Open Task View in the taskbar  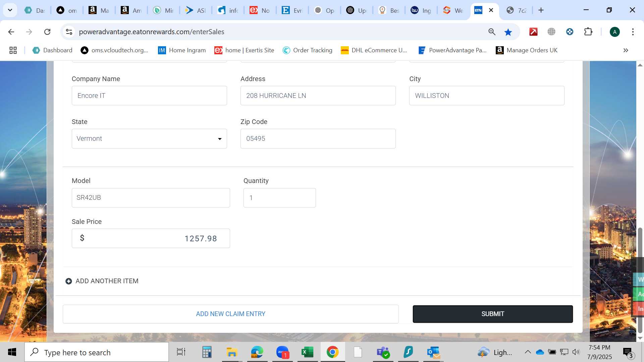click(x=181, y=352)
